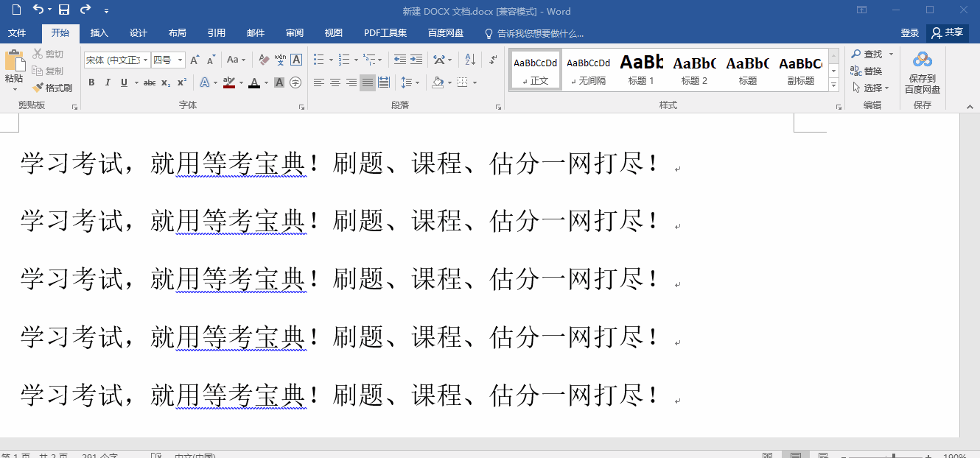The height and width of the screenshot is (458, 980).
Task: Use the Format Painter (格式刷)
Action: 52,88
